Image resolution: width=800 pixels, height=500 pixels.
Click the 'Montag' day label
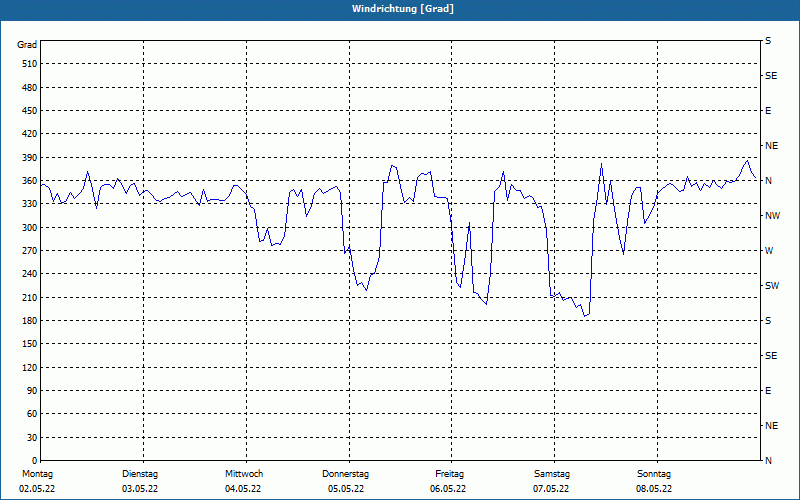point(37,474)
